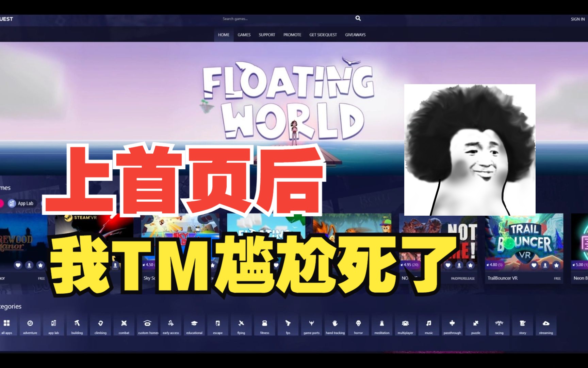Image resolution: width=588 pixels, height=368 pixels.
Task: Toggle heart on the PAIDPRERELEASE card
Action: (448, 265)
